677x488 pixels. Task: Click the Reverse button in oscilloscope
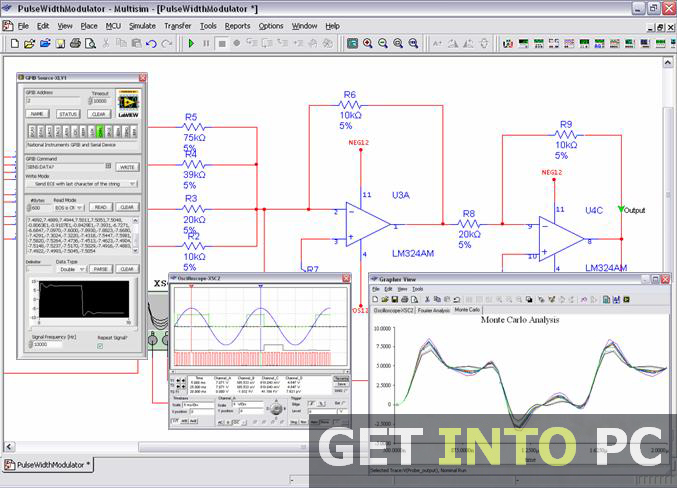[341, 379]
